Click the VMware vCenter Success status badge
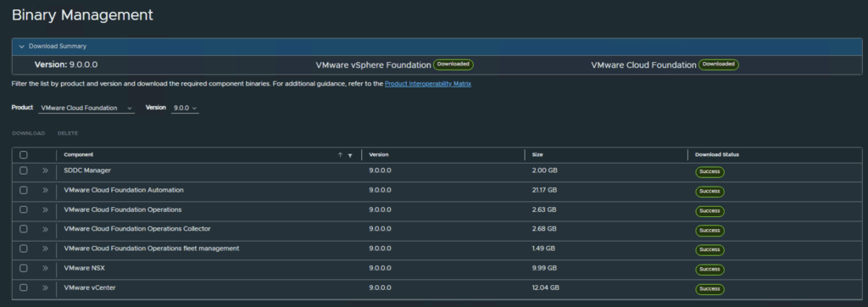 coord(709,288)
